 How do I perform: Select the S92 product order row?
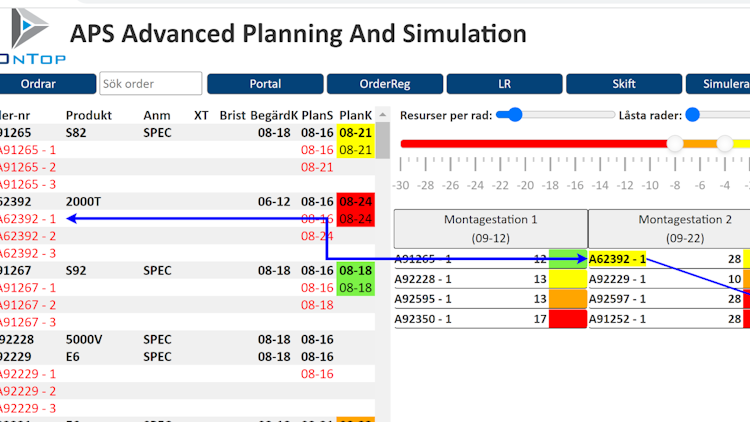(188, 270)
